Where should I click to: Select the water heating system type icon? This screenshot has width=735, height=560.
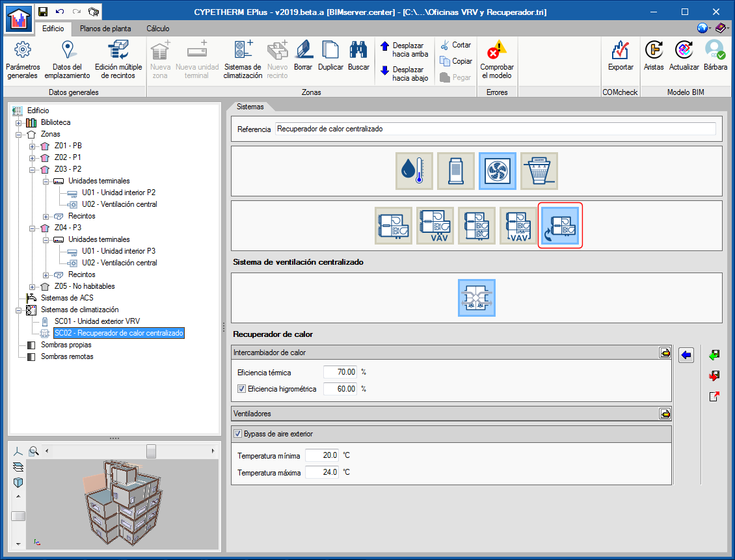pos(414,171)
